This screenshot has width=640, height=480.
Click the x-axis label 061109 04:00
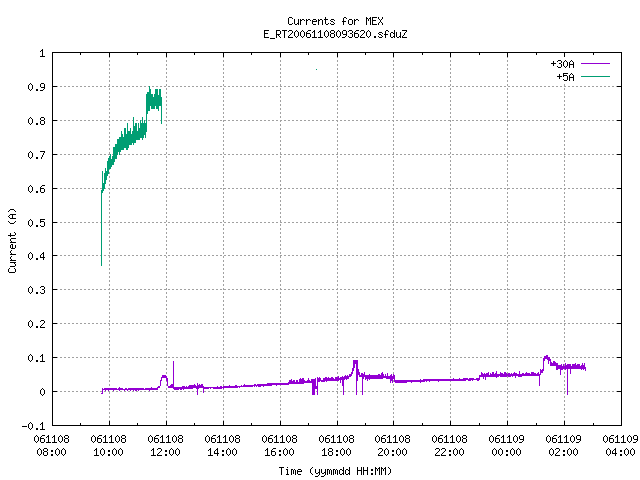620,446
